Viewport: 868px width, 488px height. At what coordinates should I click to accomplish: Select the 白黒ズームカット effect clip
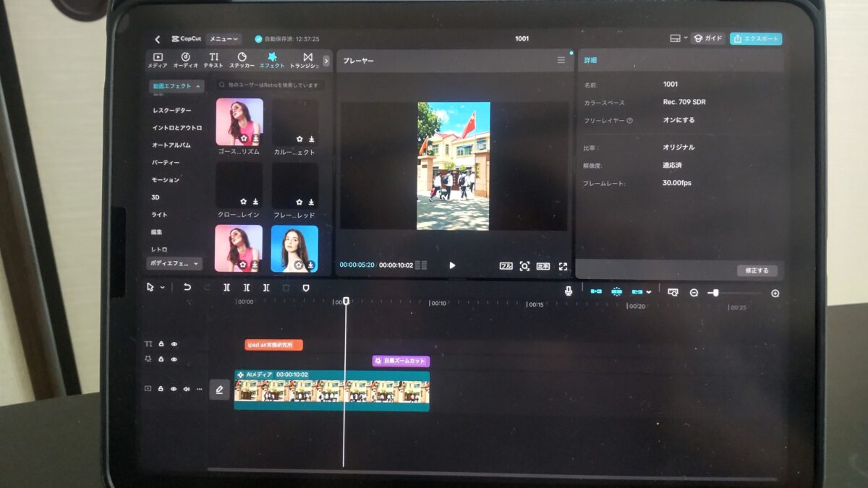coord(401,361)
